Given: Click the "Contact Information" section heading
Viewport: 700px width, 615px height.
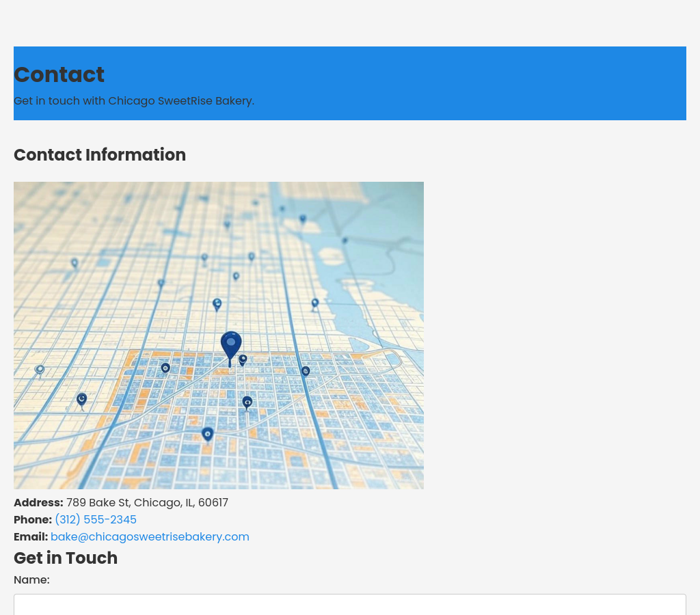Looking at the screenshot, I should click(x=100, y=155).
